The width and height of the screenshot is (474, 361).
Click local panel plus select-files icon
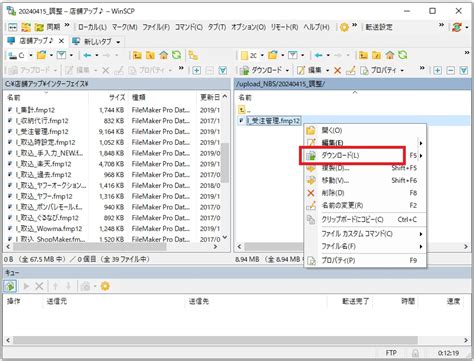(197, 70)
